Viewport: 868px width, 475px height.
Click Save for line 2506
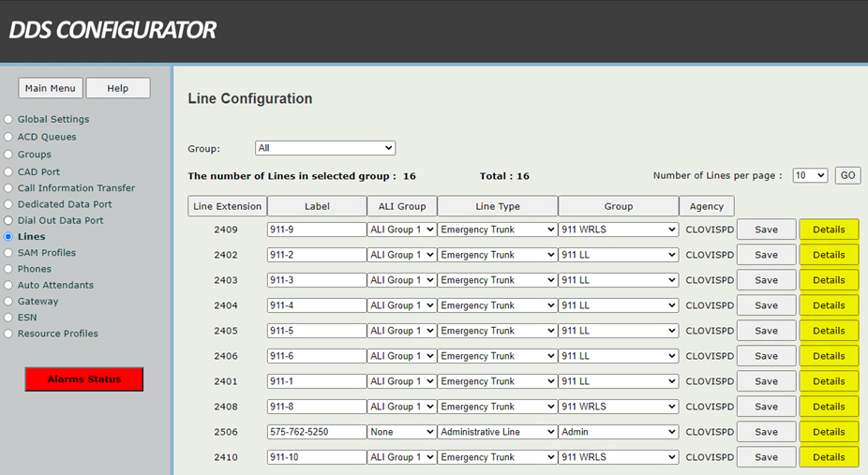point(767,432)
